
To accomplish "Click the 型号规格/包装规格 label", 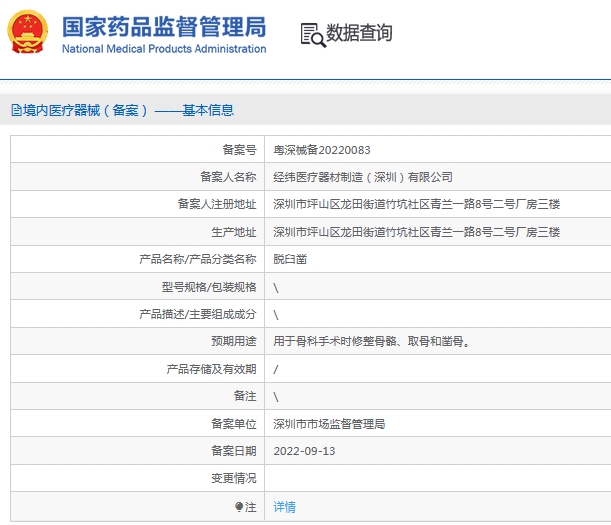I will 209,287.
